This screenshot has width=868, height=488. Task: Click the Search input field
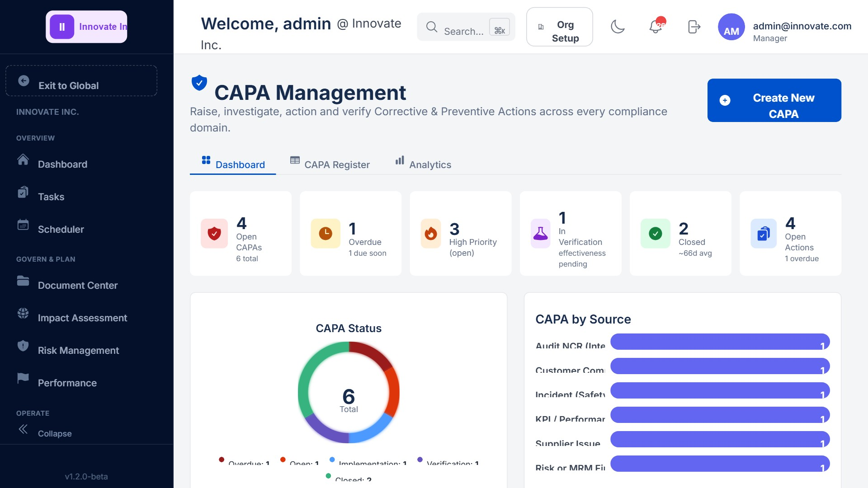click(x=466, y=27)
